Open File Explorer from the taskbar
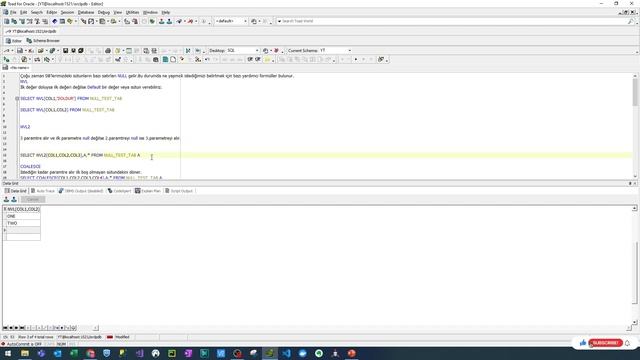This screenshot has height=360, width=640. click(25, 353)
